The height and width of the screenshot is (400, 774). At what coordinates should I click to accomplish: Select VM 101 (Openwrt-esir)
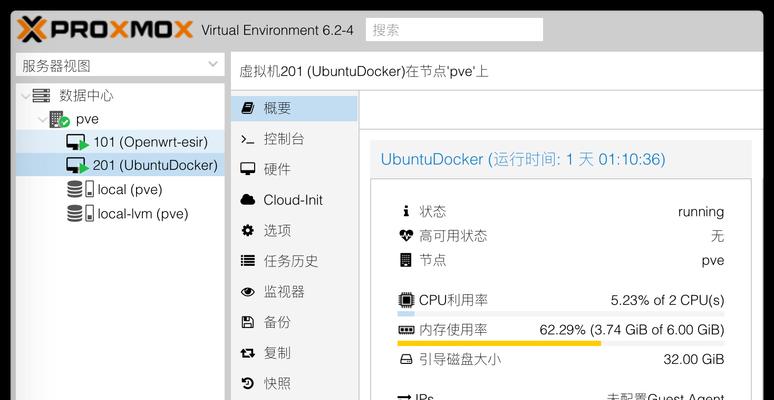click(120, 142)
